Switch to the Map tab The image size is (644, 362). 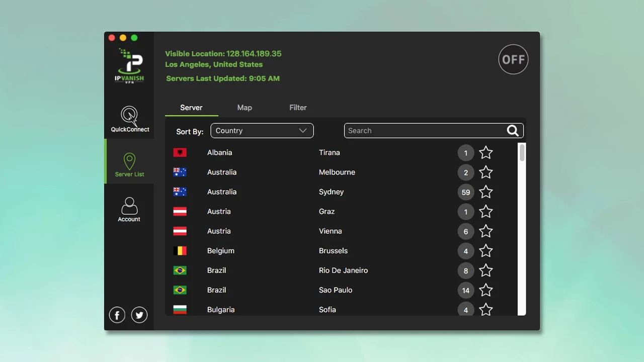245,108
